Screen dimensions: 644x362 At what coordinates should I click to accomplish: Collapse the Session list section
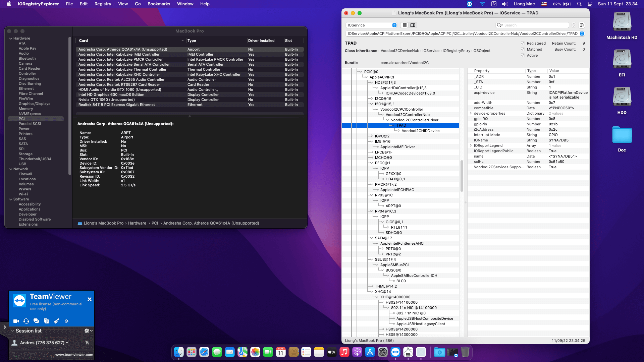coord(13,331)
